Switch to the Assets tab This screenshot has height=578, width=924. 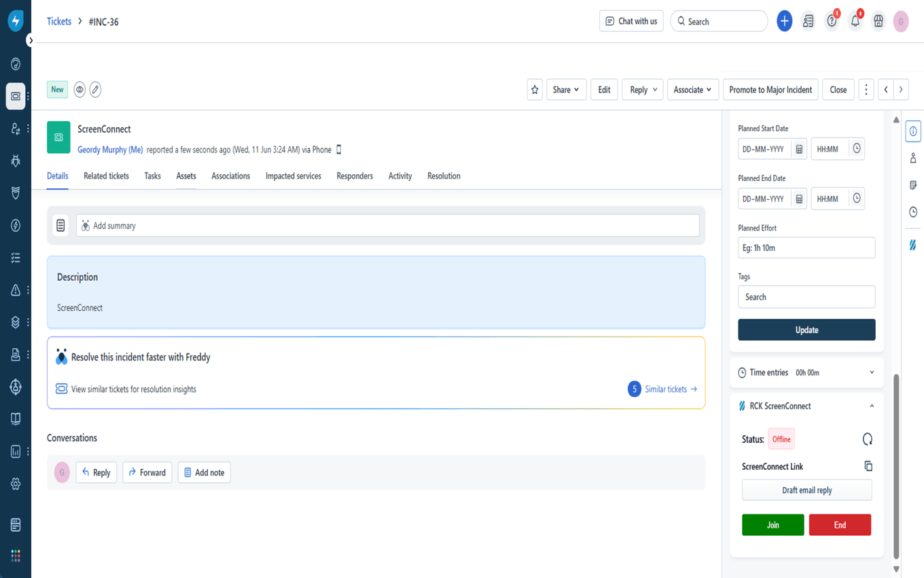[186, 176]
